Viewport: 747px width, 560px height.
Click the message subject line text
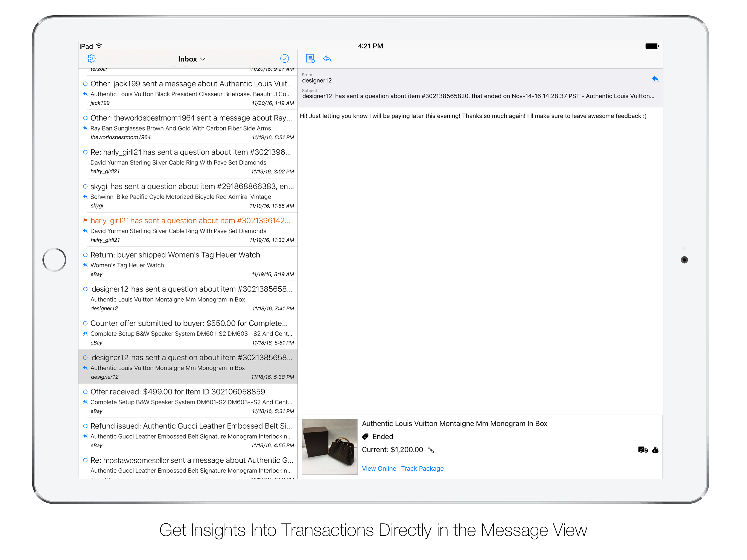click(x=478, y=96)
